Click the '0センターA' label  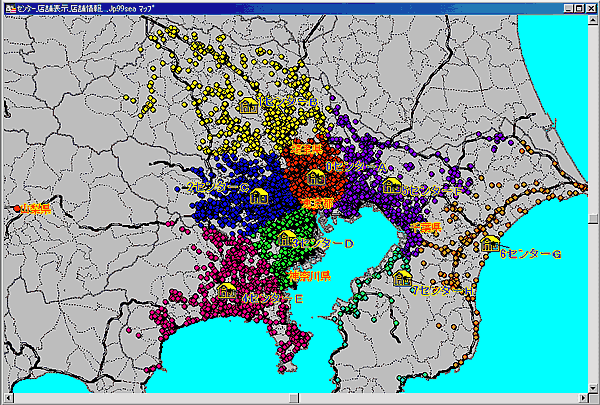(x=356, y=167)
